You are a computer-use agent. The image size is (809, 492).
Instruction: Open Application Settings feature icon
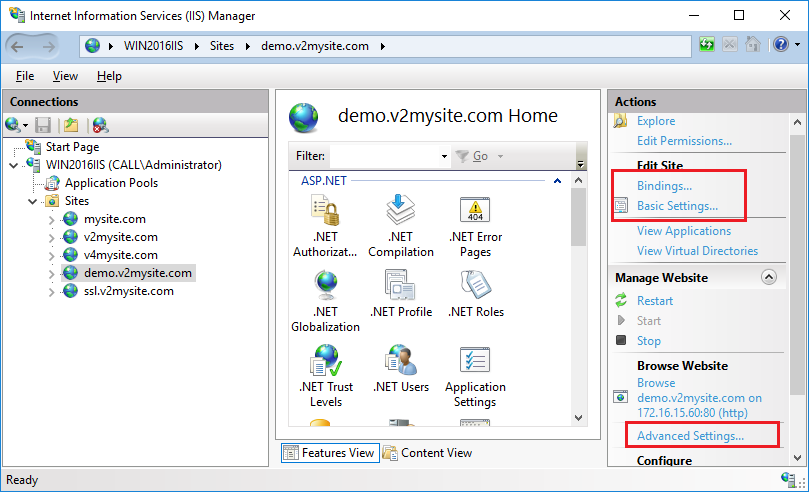tap(475, 360)
